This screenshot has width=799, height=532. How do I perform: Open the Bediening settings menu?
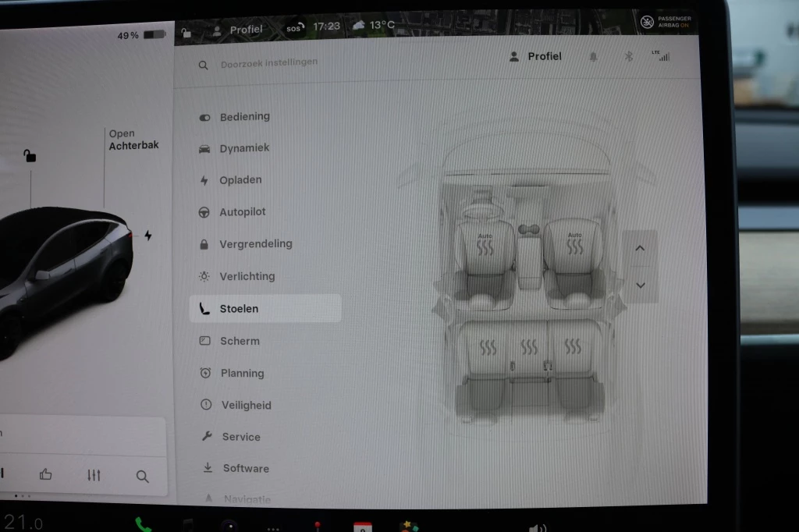(244, 117)
